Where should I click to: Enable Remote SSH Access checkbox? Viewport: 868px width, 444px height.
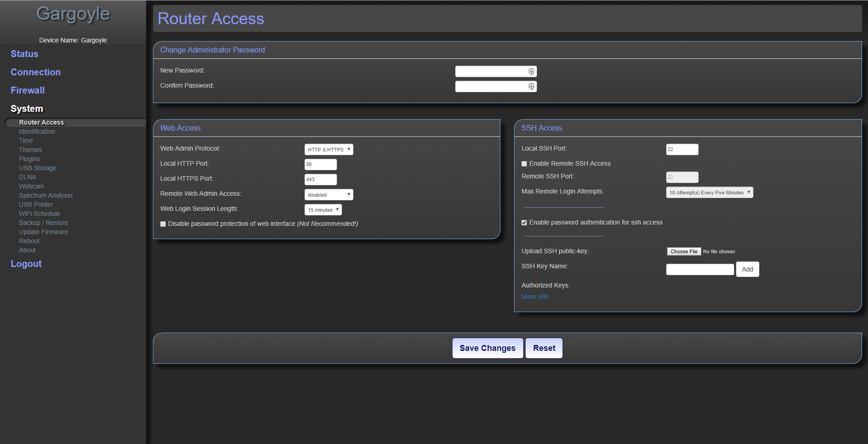click(x=524, y=164)
